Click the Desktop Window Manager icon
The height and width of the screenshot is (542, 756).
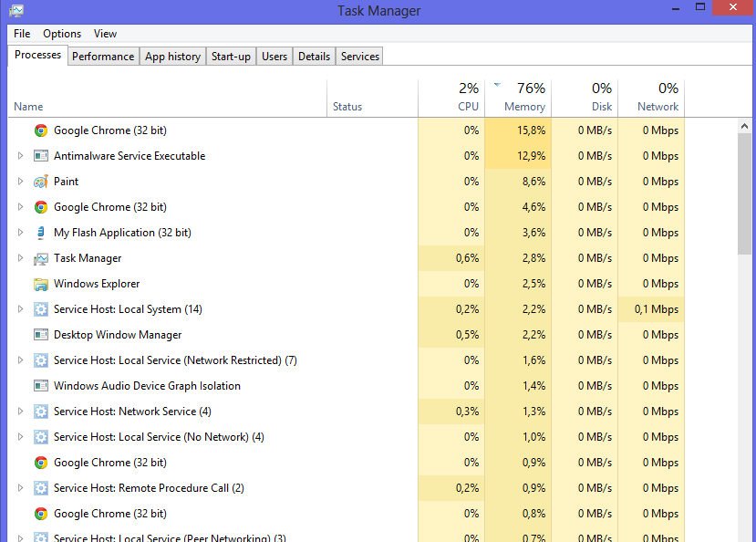click(x=41, y=335)
